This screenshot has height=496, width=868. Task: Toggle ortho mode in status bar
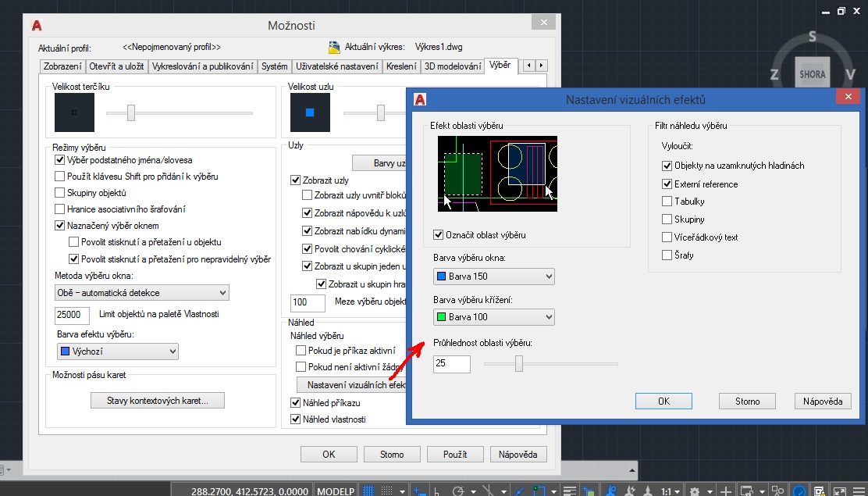point(437,491)
